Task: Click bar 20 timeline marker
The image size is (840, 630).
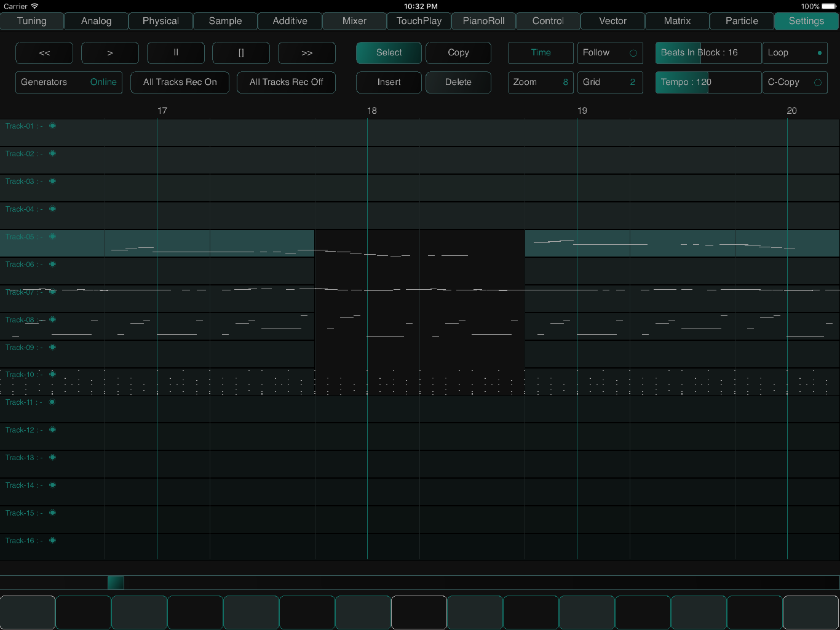Action: tap(792, 111)
